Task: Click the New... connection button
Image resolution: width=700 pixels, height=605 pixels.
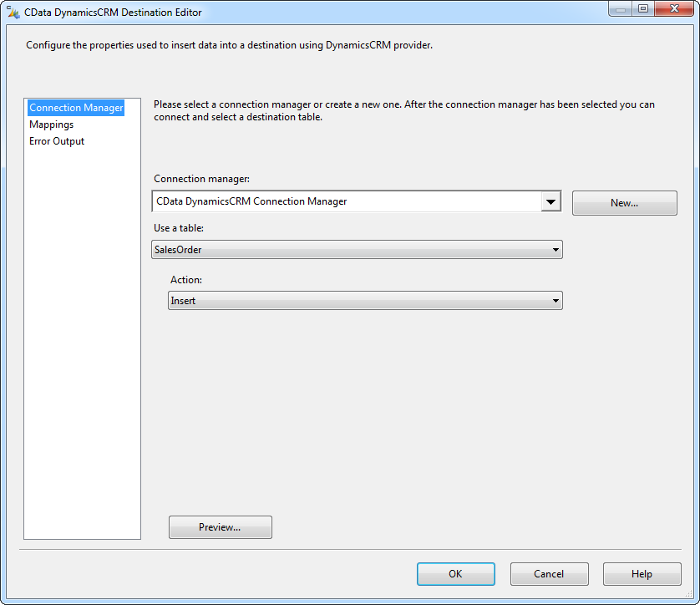Action: point(624,203)
